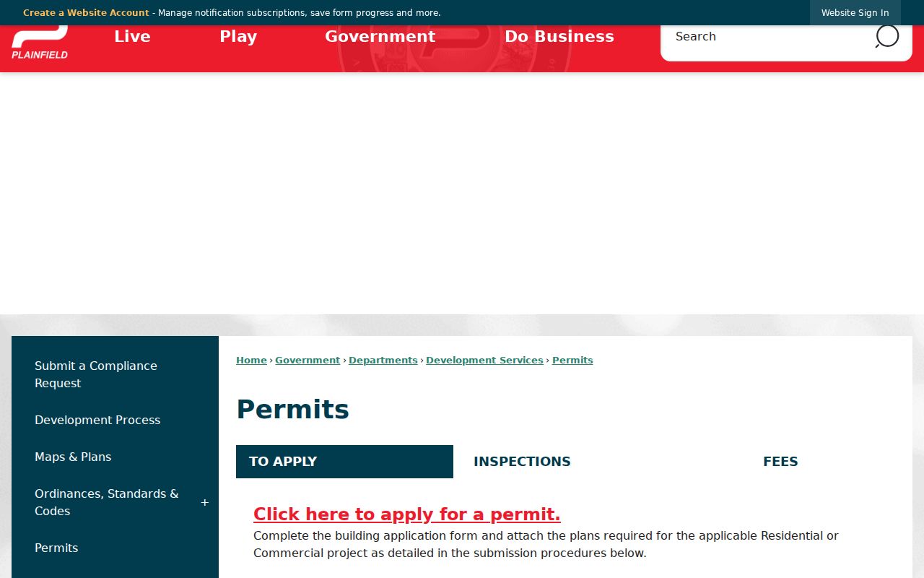
Task: Go to Home breadcrumb link
Action: point(251,360)
